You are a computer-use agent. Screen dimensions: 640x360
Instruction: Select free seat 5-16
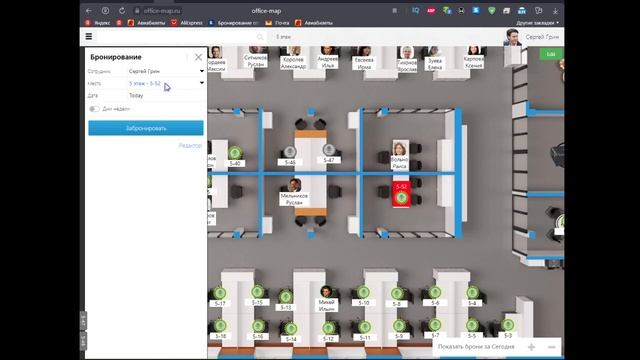point(258,326)
